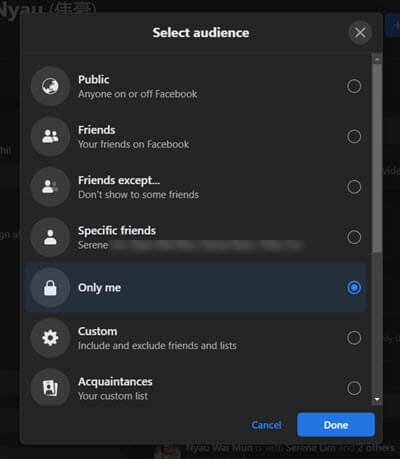The width and height of the screenshot is (400, 459).
Task: Click the Friends except icon
Action: pos(50,187)
